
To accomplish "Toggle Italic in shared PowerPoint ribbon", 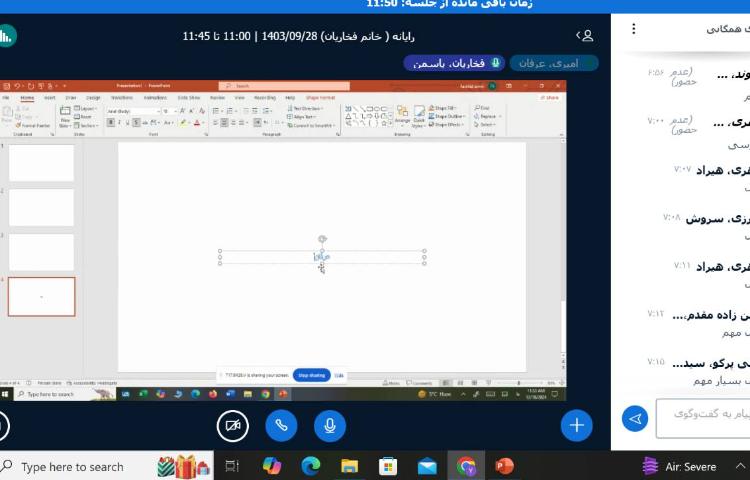I will point(119,123).
